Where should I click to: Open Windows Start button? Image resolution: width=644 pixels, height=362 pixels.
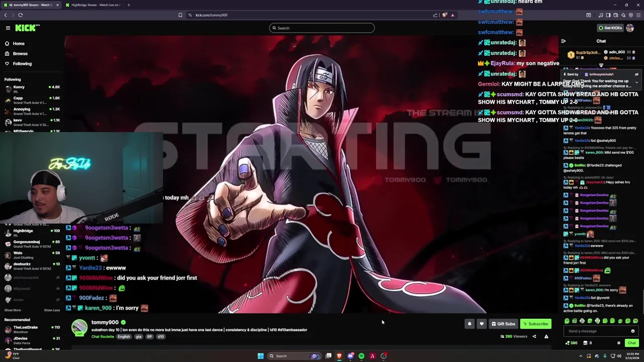pyautogui.click(x=261, y=356)
